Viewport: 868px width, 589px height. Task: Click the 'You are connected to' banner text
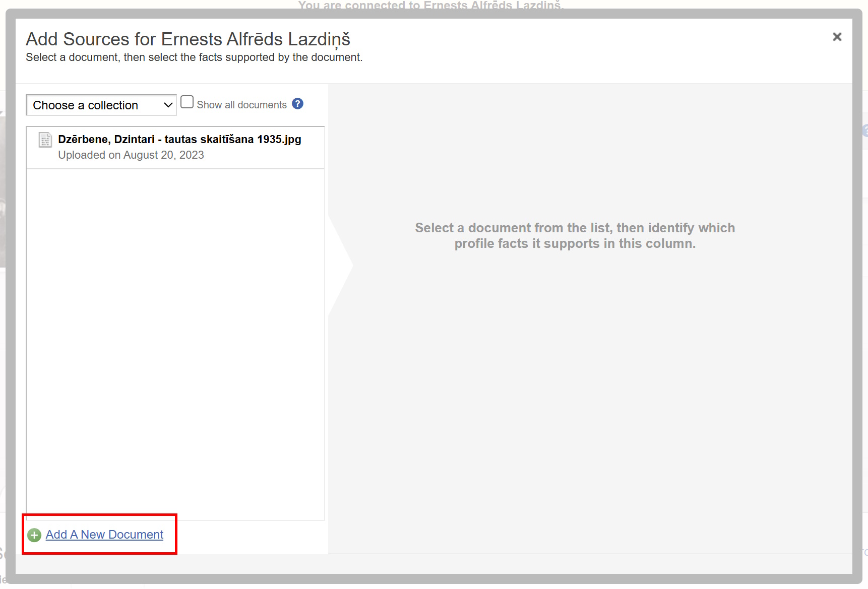click(430, 5)
